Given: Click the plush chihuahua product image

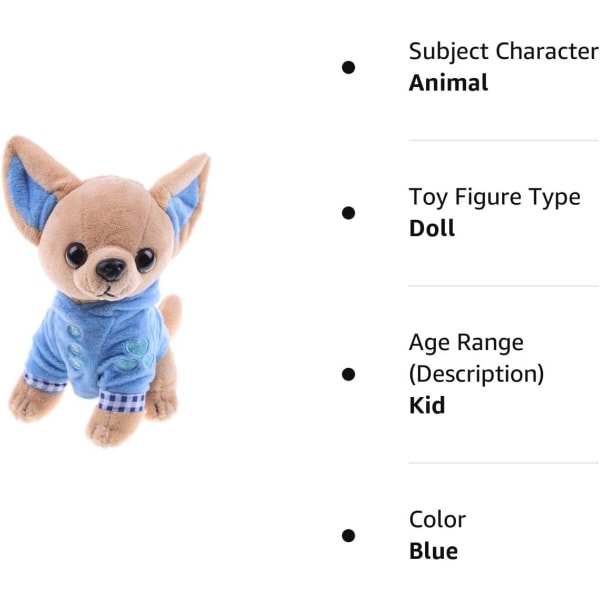Looking at the screenshot, I should click(106, 292).
